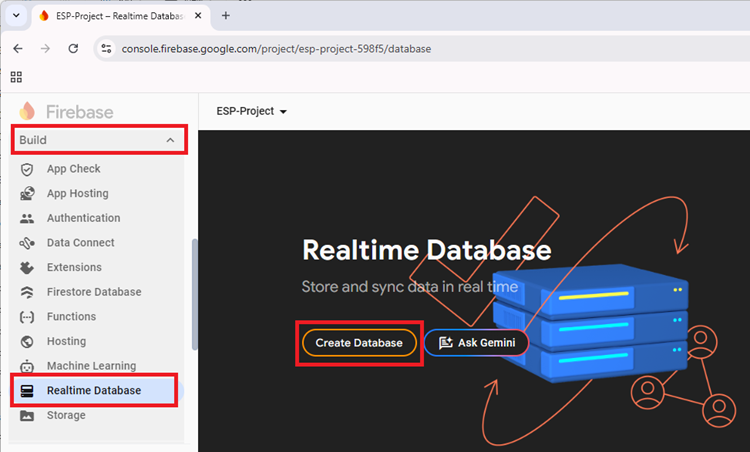Image resolution: width=750 pixels, height=452 pixels.
Task: Reload the page with the refresh icon
Action: coord(73,49)
